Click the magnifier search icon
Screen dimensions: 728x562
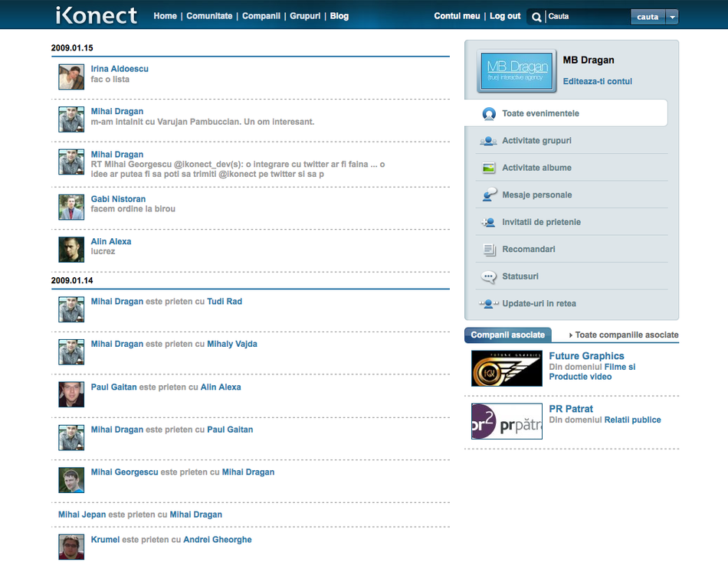click(536, 17)
